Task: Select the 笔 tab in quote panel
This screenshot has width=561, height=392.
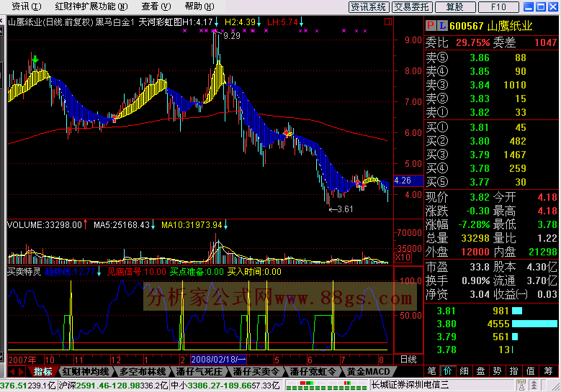Action: click(432, 371)
